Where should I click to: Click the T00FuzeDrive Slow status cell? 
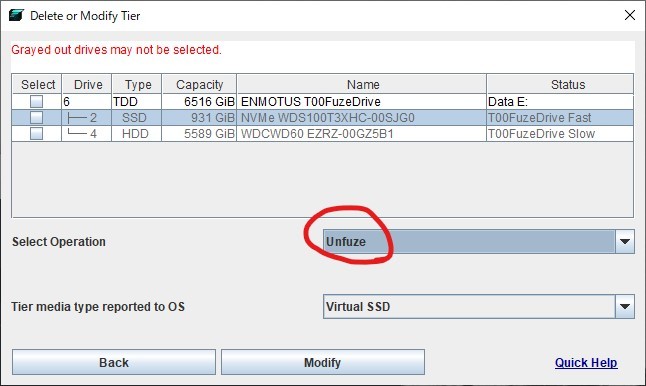pos(560,133)
